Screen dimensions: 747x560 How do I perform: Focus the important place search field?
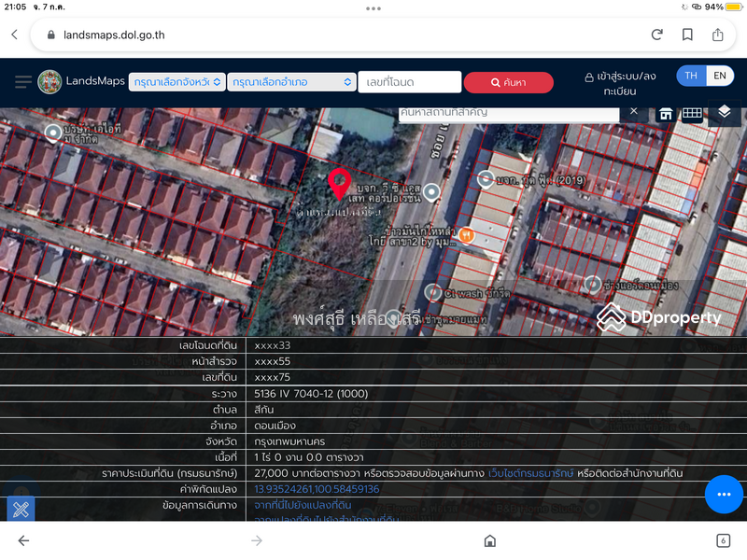pyautogui.click(x=508, y=113)
